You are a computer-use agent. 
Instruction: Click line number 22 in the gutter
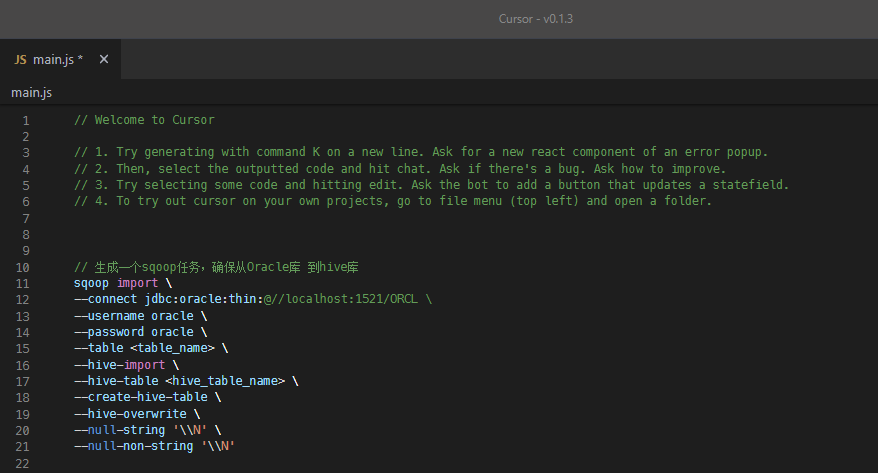point(23,463)
